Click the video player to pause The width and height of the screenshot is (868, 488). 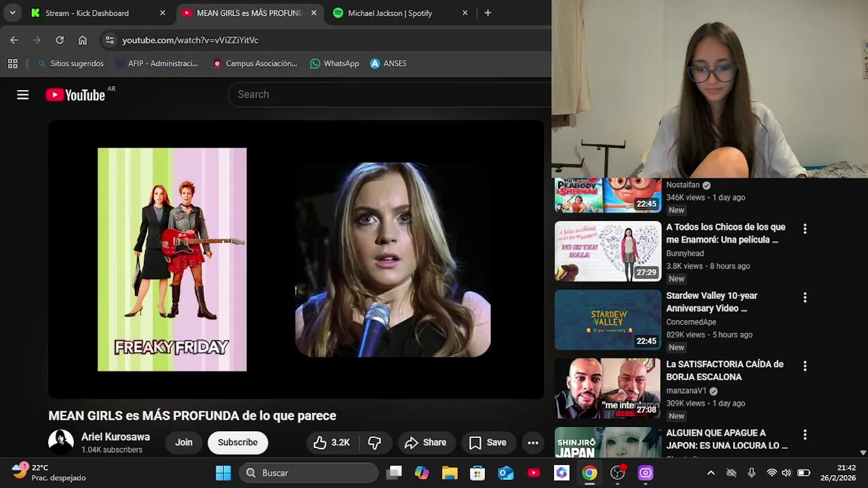296,260
